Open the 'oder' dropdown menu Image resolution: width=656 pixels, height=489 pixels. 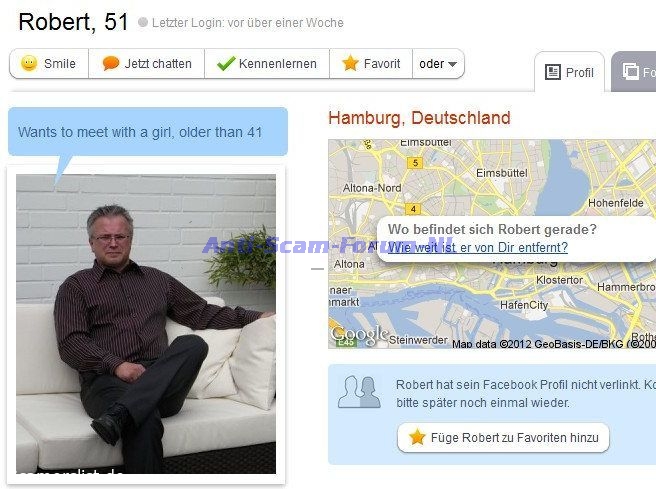point(438,64)
